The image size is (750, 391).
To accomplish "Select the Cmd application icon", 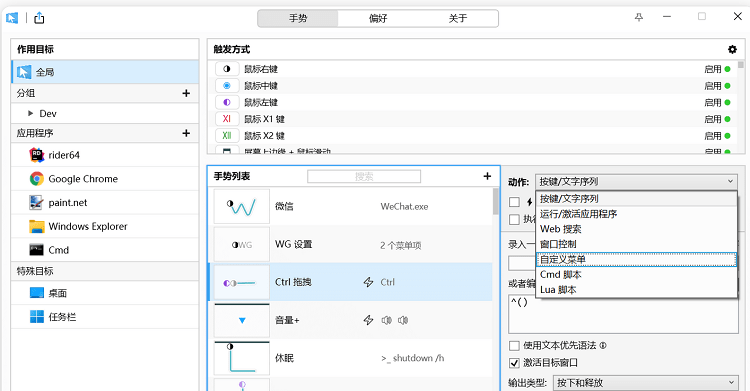I will (37, 250).
